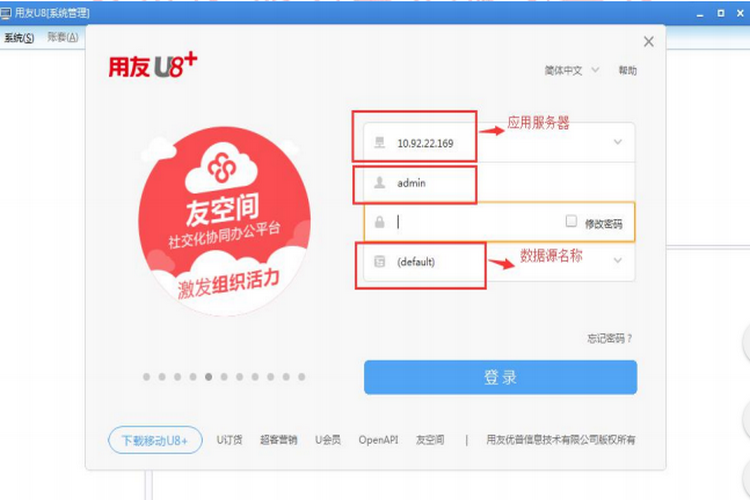Open the OpenAPI link

tap(378, 440)
